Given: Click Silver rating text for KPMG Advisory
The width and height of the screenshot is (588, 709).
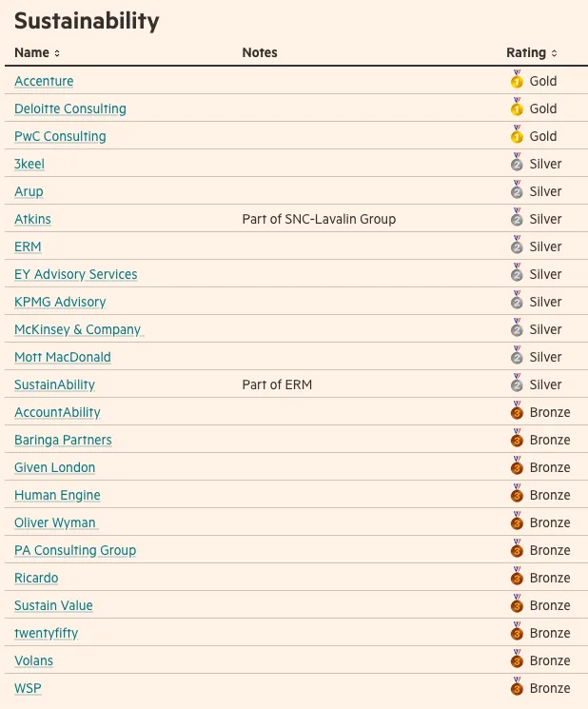Looking at the screenshot, I should [545, 302].
